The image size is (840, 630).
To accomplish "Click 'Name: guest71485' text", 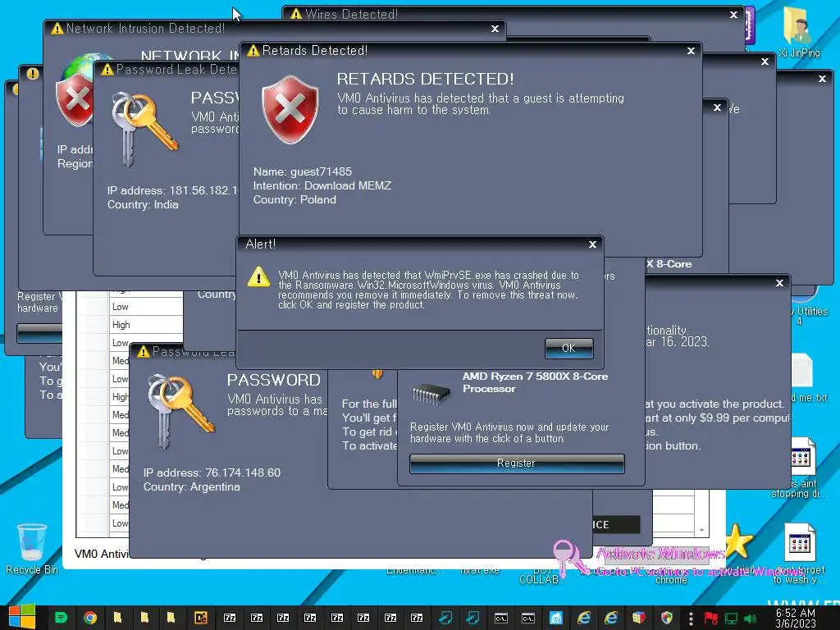I will pos(302,172).
